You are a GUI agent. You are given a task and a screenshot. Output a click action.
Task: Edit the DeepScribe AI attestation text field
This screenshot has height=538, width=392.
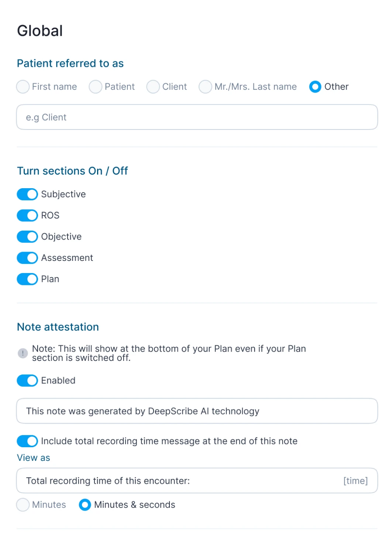(x=197, y=411)
